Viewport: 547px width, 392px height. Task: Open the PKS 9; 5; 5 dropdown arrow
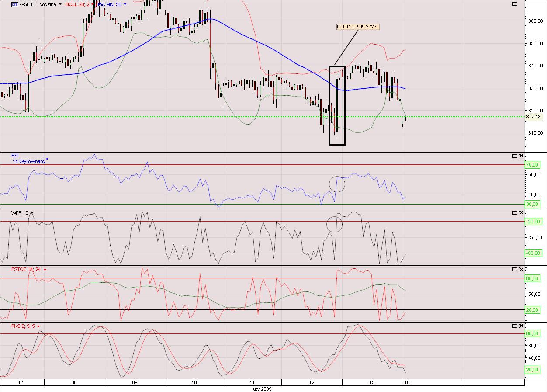pyautogui.click(x=38, y=326)
